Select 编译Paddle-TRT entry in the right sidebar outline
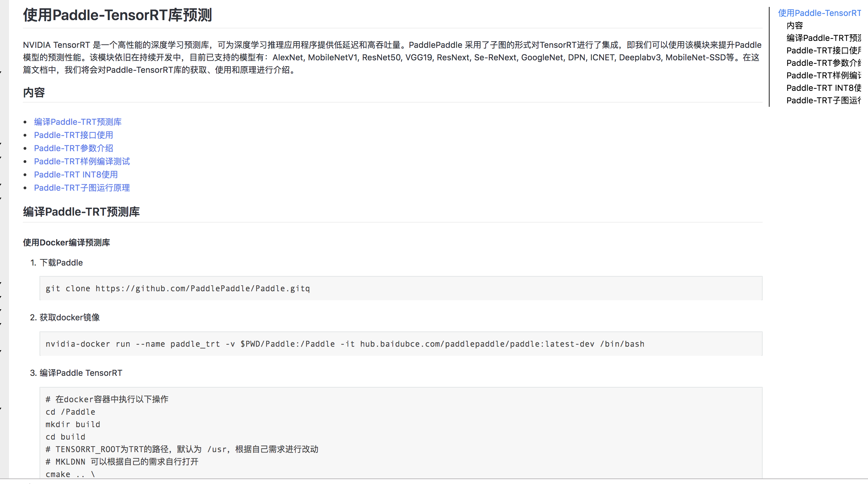Image resolution: width=868 pixels, height=484 pixels. (824, 38)
